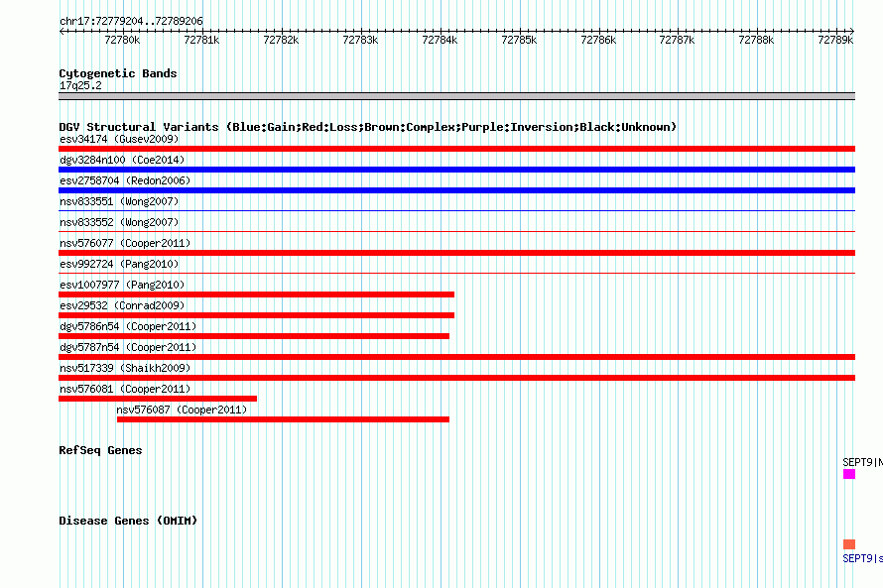The width and height of the screenshot is (883, 588).
Task: Open the nsv517339 (Shaikh2009) label
Action: point(125,368)
